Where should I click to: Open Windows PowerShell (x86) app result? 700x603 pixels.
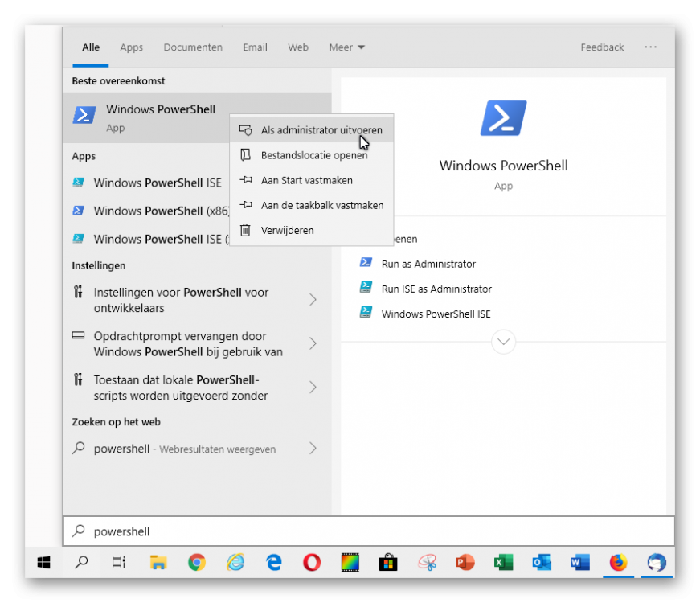tap(162, 211)
